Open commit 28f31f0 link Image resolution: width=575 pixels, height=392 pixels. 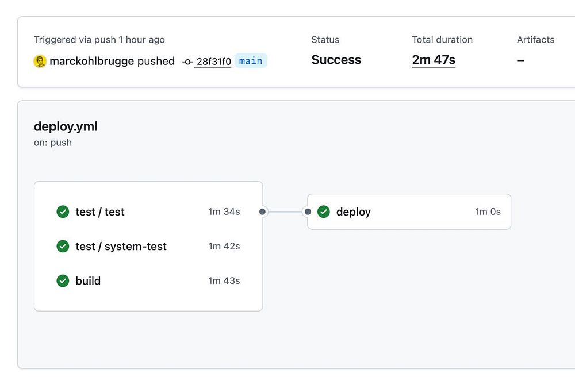[x=213, y=62]
